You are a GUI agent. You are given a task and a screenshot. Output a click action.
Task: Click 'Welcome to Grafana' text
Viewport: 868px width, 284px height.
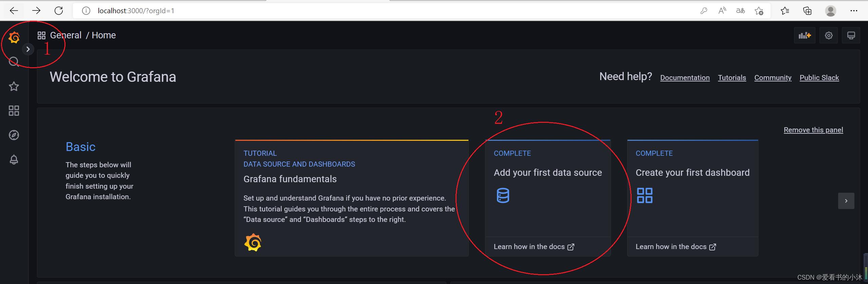coord(113,77)
